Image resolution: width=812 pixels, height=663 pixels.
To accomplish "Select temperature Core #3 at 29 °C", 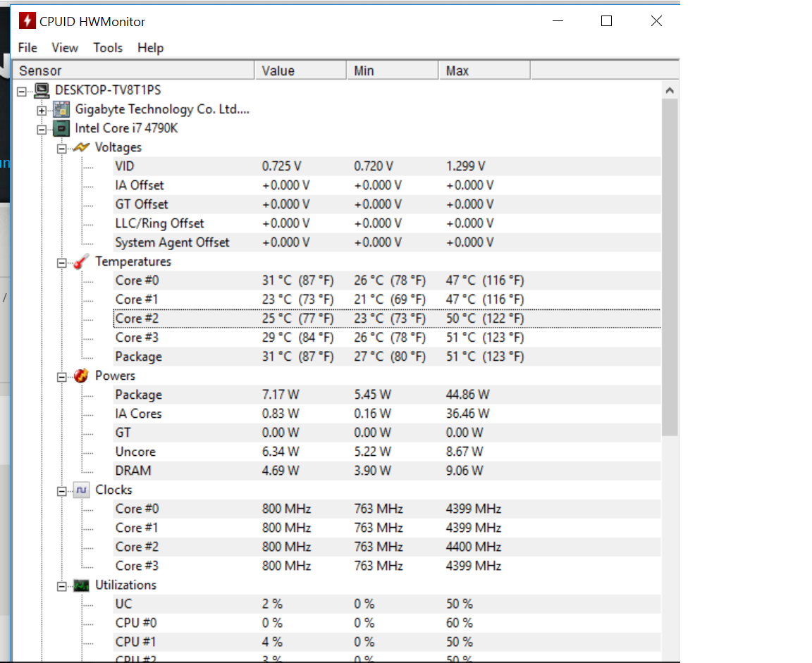I will click(387, 337).
